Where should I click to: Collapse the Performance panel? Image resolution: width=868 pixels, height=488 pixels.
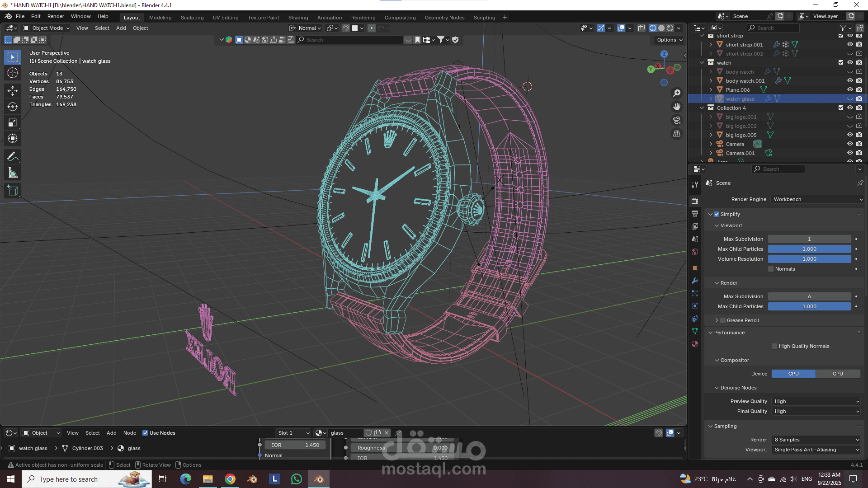710,333
